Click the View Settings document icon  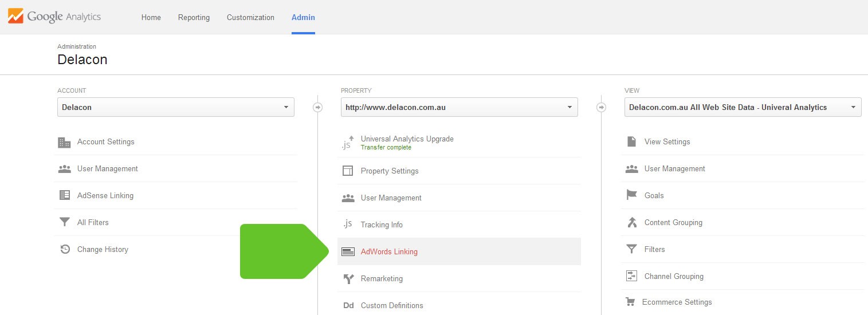[631, 141]
